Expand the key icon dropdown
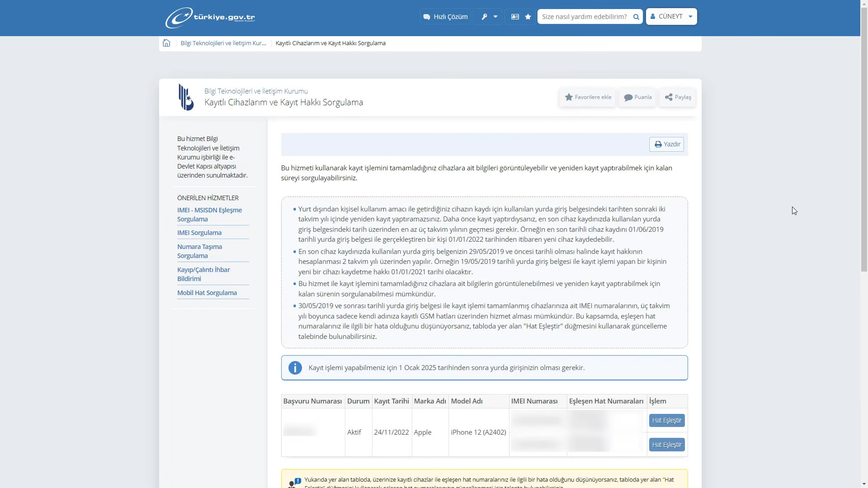868x488 pixels. tap(488, 17)
